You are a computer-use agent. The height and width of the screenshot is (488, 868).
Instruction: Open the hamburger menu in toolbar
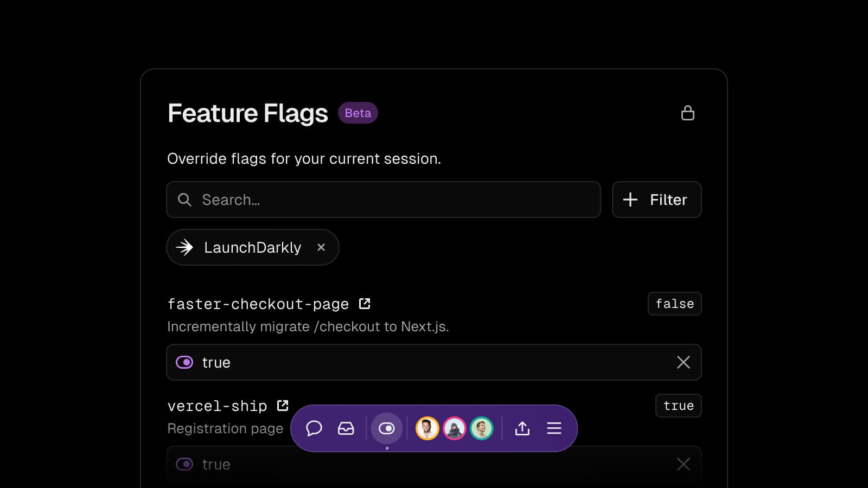(x=554, y=428)
